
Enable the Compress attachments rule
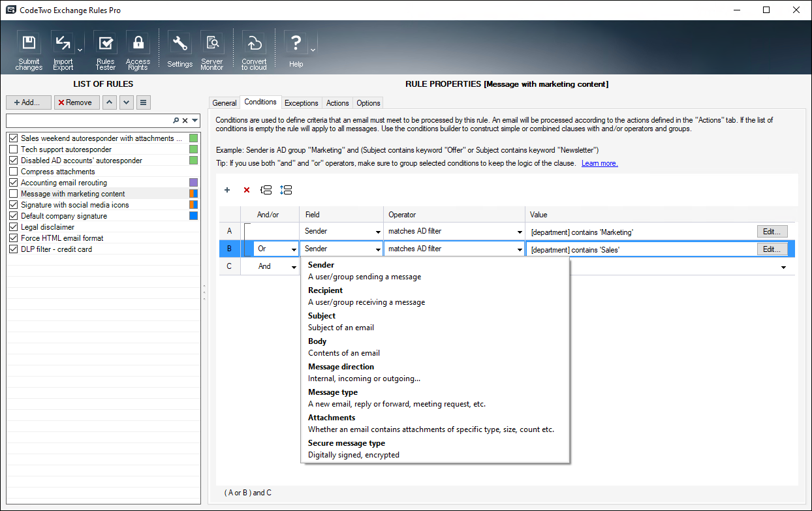pyautogui.click(x=13, y=172)
